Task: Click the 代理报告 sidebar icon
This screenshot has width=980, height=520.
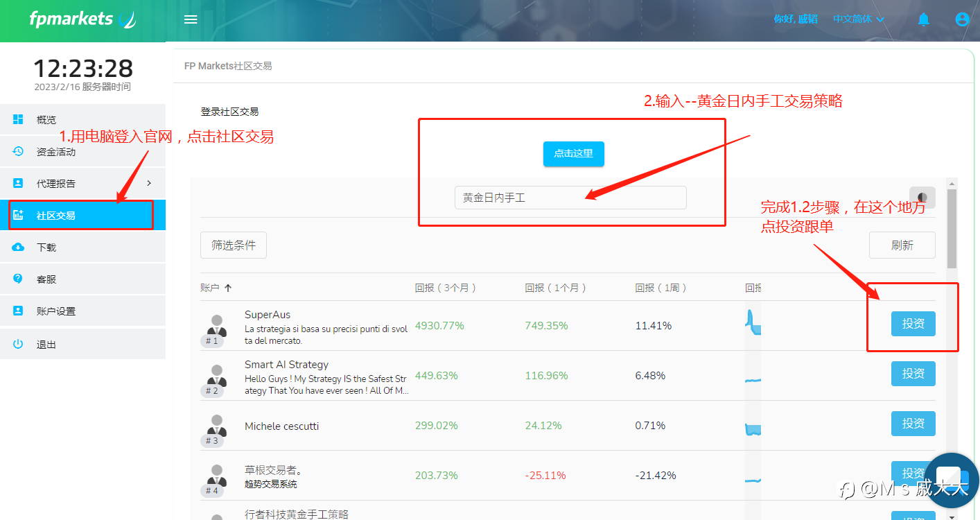Action: (x=18, y=183)
